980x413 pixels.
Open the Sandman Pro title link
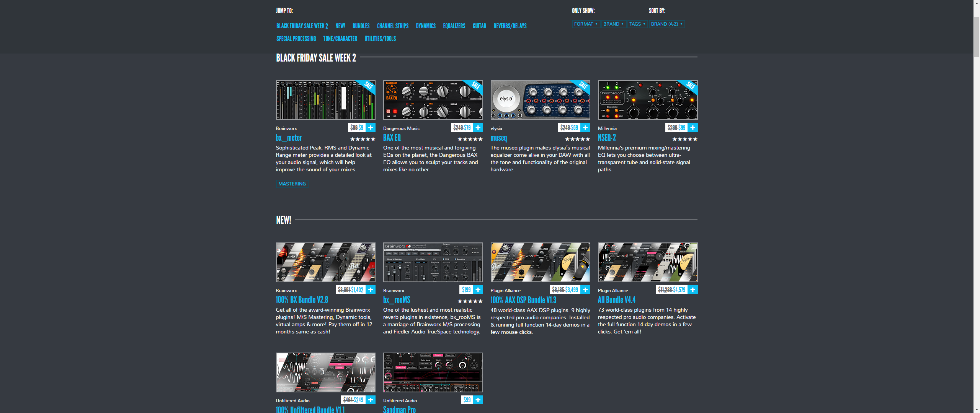click(x=399, y=410)
